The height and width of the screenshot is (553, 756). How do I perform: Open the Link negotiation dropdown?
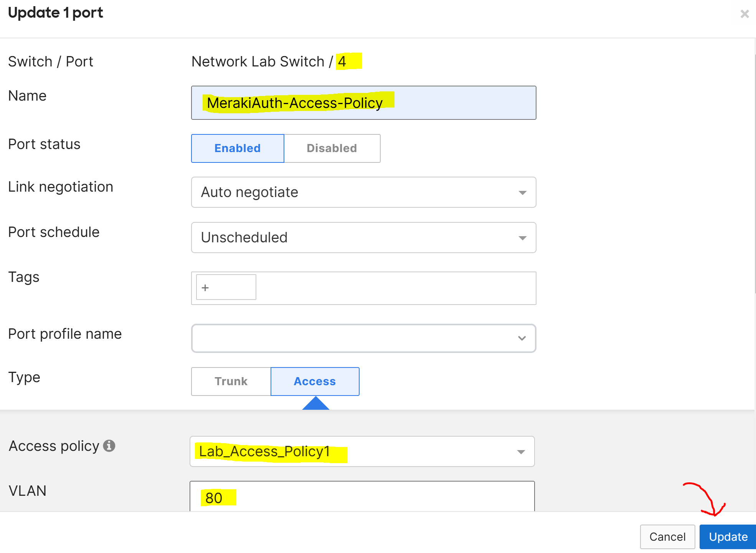pos(363,192)
